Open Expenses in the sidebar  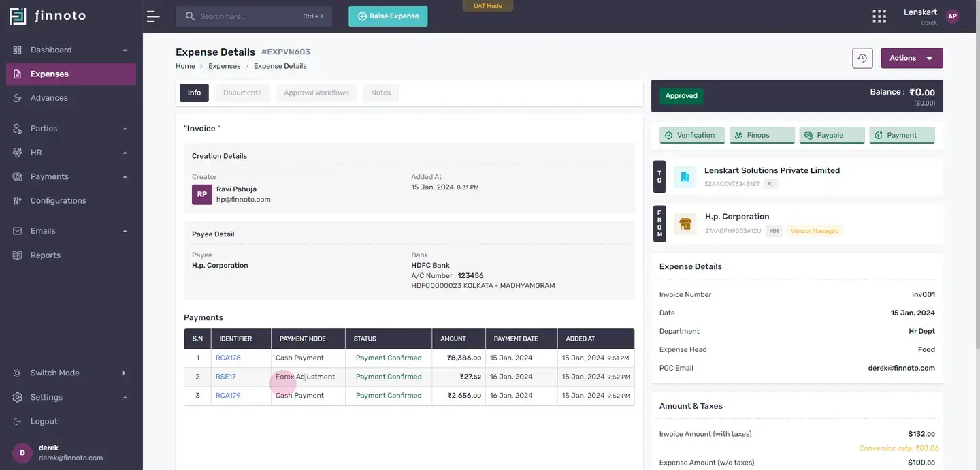click(71, 74)
